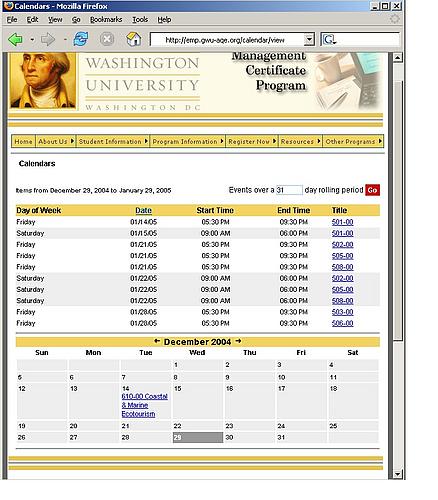The image size is (438, 500).
Task: Click the green Back arrow button
Action: click(15, 40)
